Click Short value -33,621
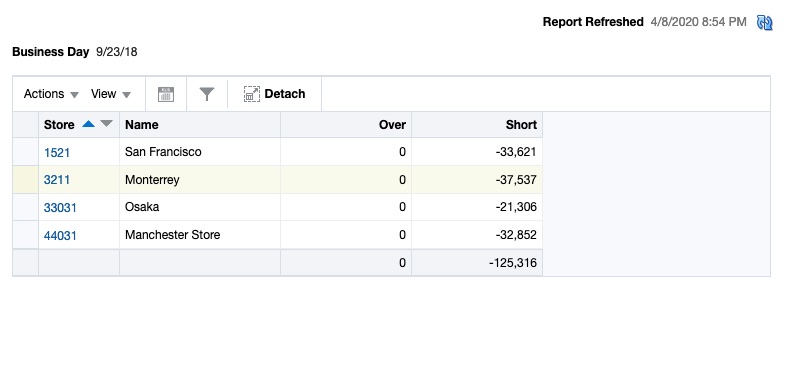 coord(516,152)
